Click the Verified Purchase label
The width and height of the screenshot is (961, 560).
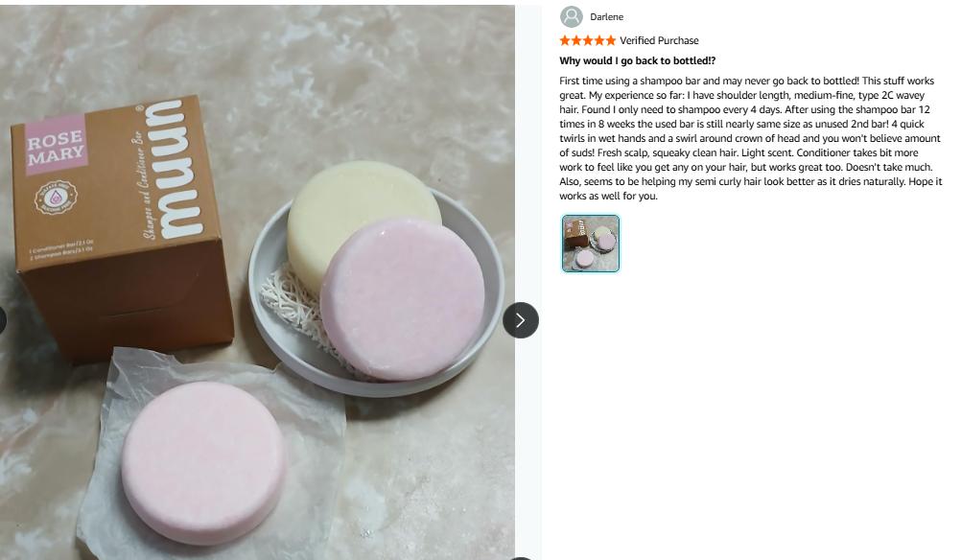[x=659, y=40]
